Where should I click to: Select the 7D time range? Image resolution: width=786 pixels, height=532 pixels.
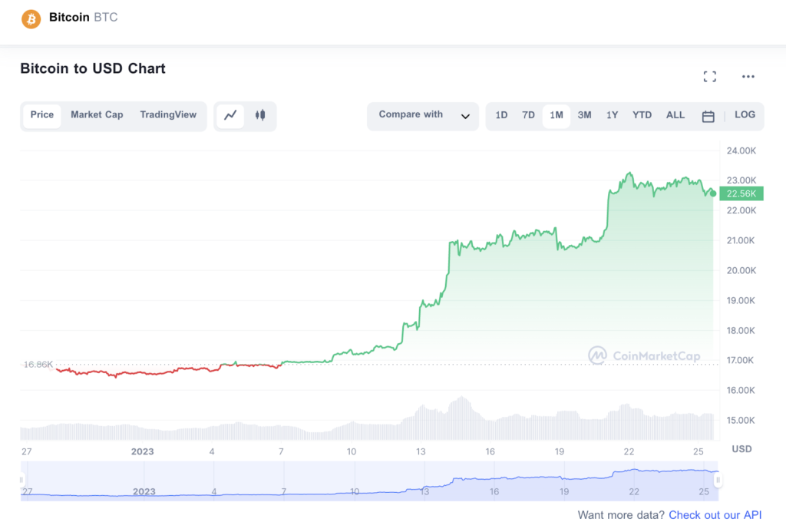pyautogui.click(x=528, y=115)
